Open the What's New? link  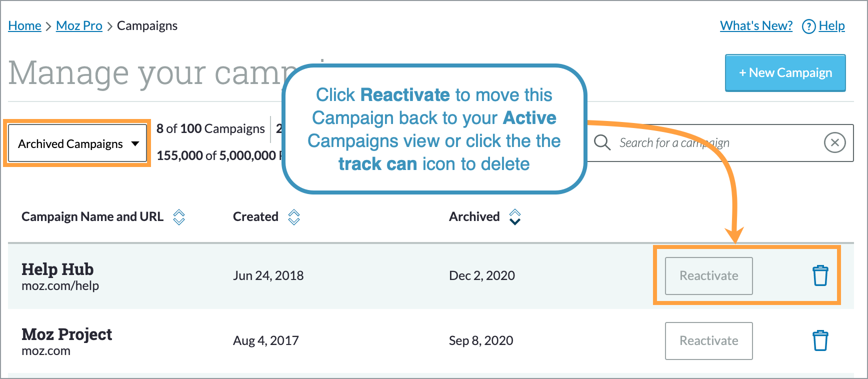coord(756,25)
